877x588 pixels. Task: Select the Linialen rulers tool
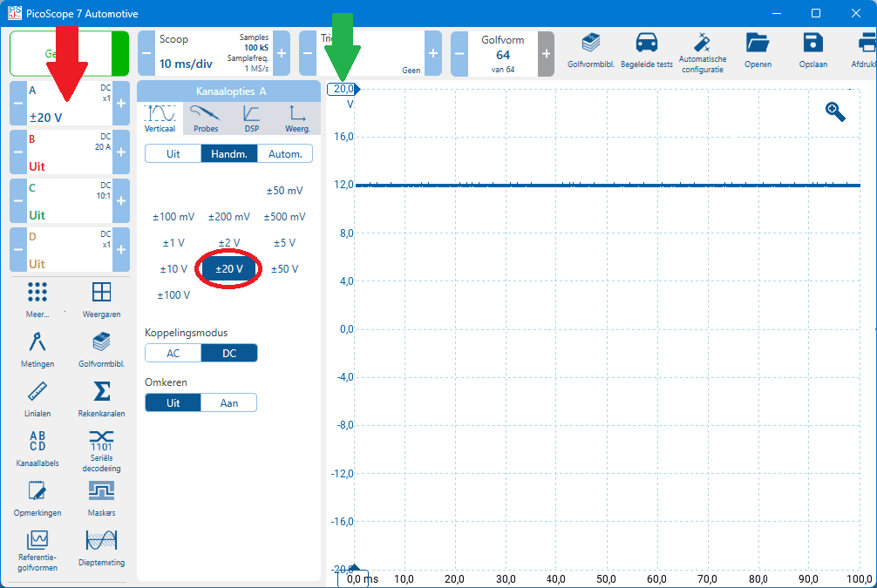tap(37, 396)
